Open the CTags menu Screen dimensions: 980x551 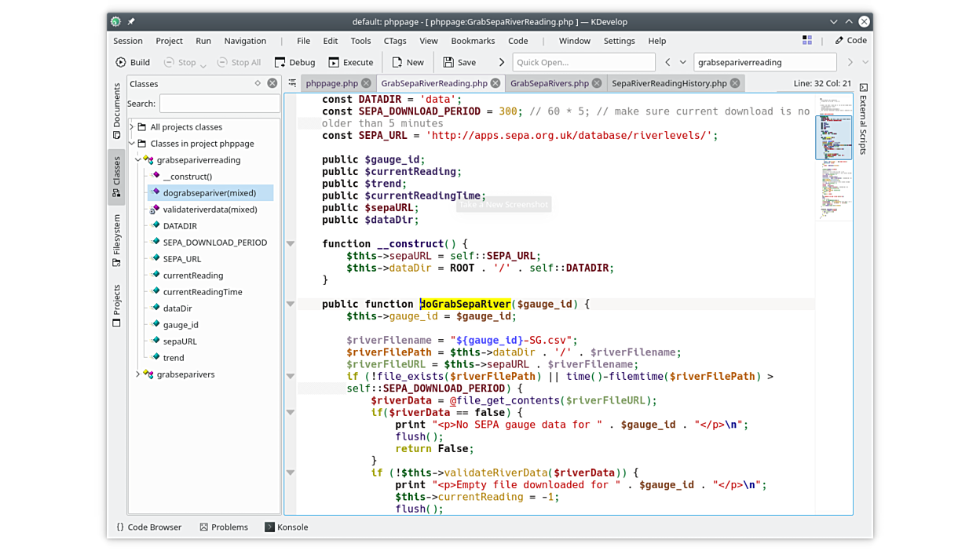click(394, 41)
